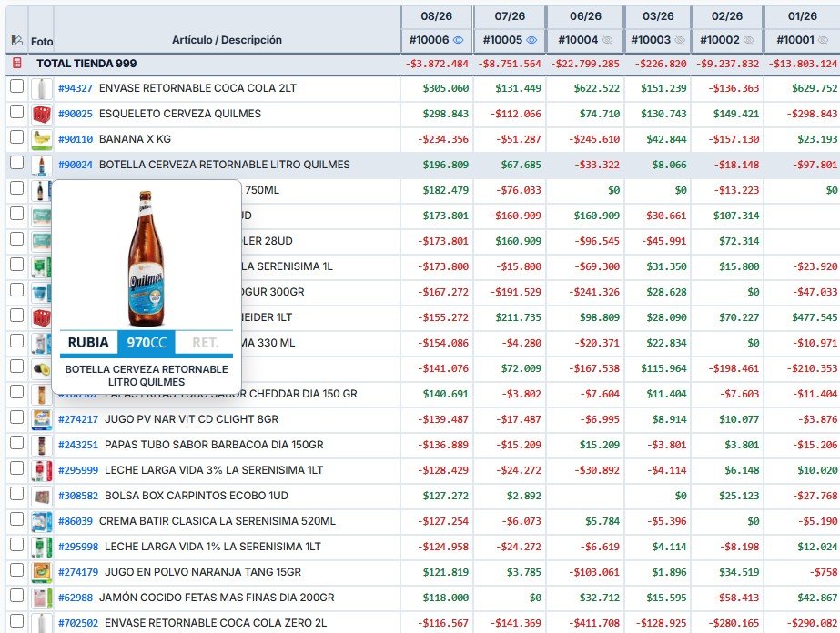Open article link #90025
Viewport: 840px width, 633px height.
pyautogui.click(x=76, y=114)
